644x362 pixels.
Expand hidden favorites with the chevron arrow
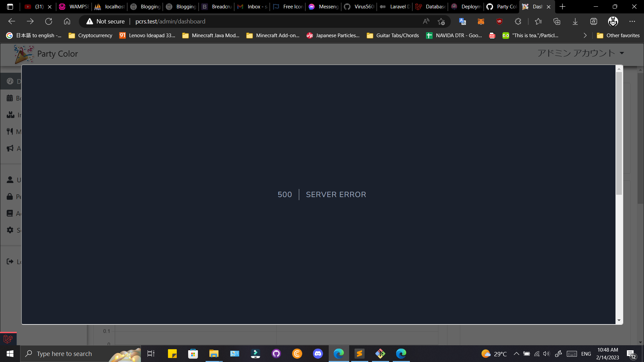pos(585,35)
